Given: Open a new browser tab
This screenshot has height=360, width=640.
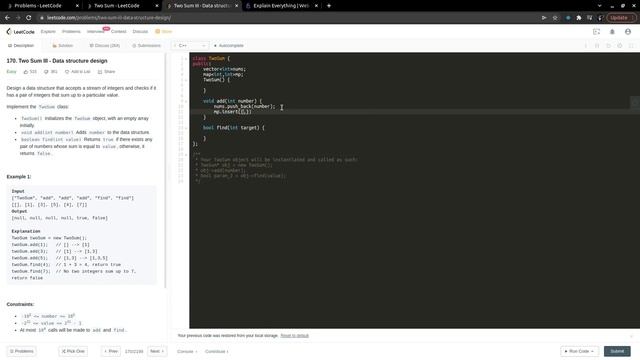Looking at the screenshot, I should [329, 6].
